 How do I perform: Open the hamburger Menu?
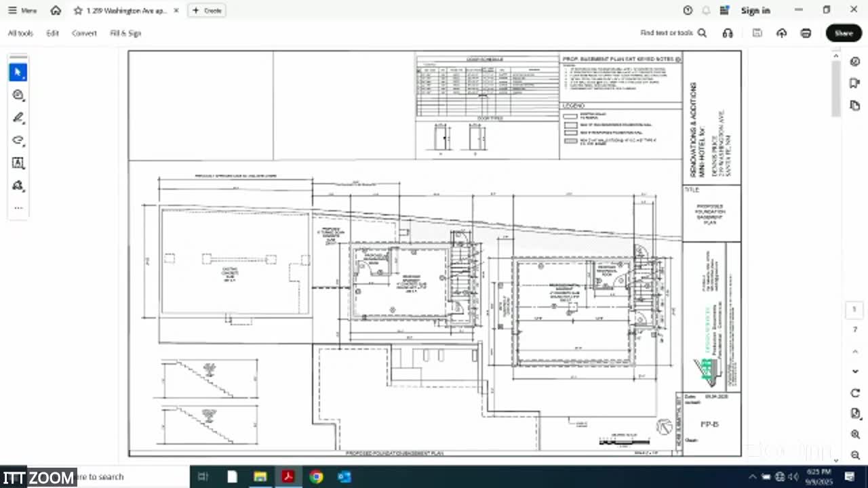22,10
